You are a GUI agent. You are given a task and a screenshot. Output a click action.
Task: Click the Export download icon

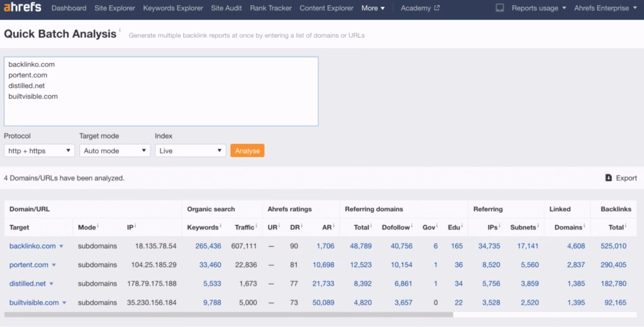point(608,178)
